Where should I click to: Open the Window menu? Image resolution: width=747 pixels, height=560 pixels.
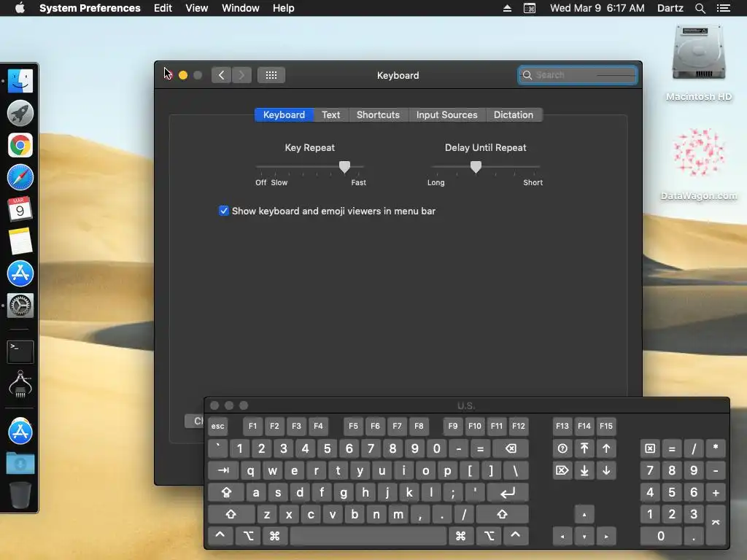pyautogui.click(x=241, y=8)
